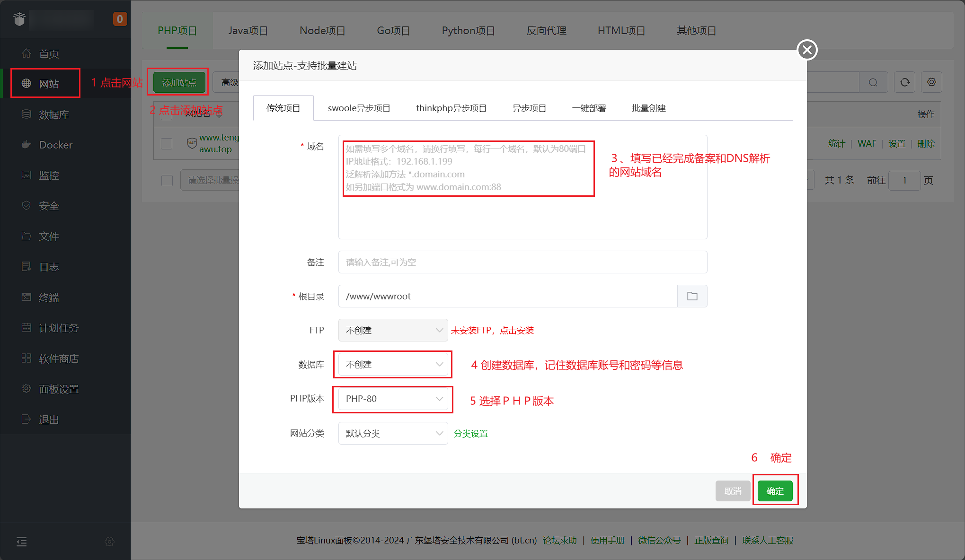
Task: Toggle the batch selection checkbox at bottom
Action: tap(167, 180)
